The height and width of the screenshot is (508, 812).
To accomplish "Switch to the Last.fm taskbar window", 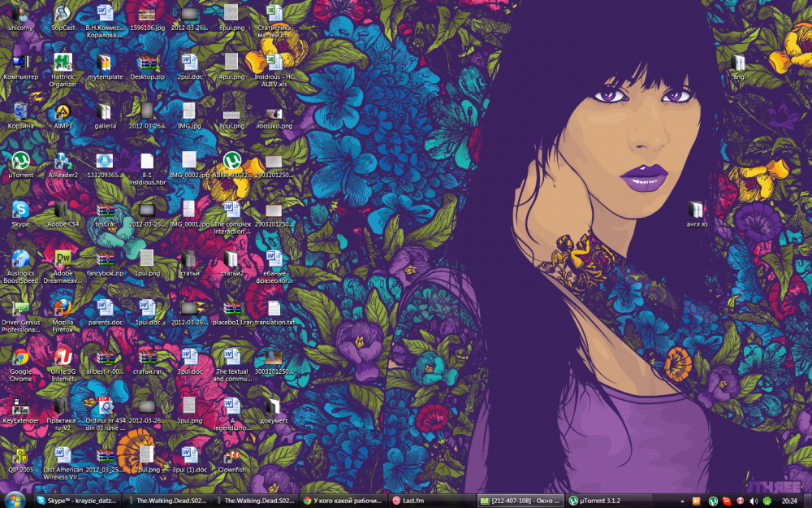I will (x=432, y=501).
